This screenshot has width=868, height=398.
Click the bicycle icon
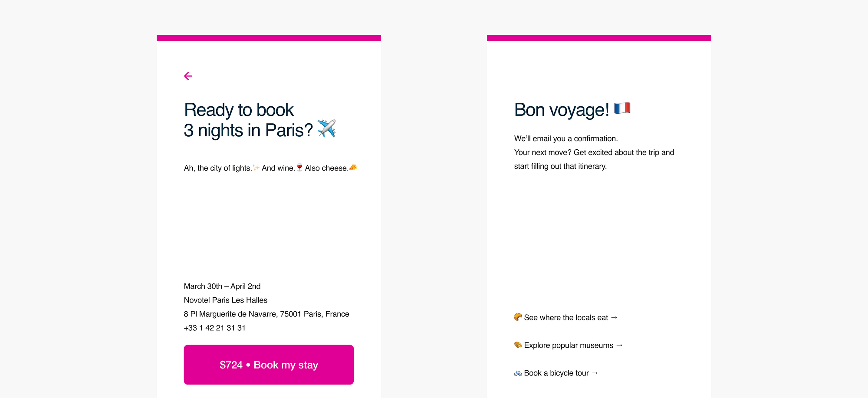tap(518, 373)
